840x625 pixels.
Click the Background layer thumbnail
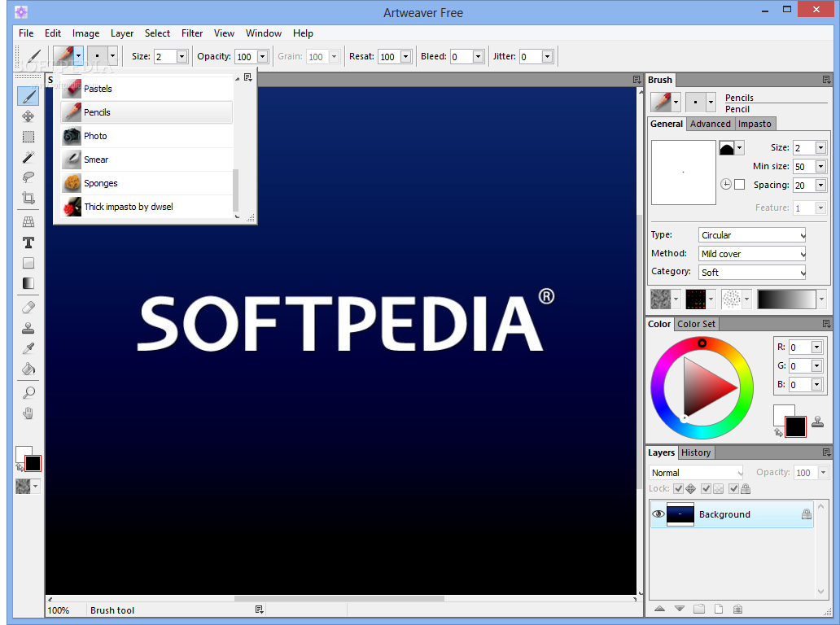coord(680,514)
